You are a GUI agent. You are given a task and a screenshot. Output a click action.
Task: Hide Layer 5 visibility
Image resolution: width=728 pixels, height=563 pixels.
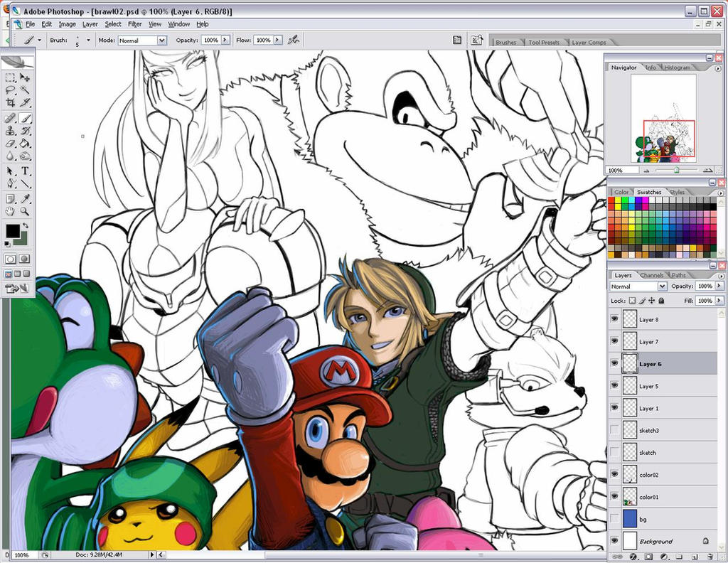point(615,386)
